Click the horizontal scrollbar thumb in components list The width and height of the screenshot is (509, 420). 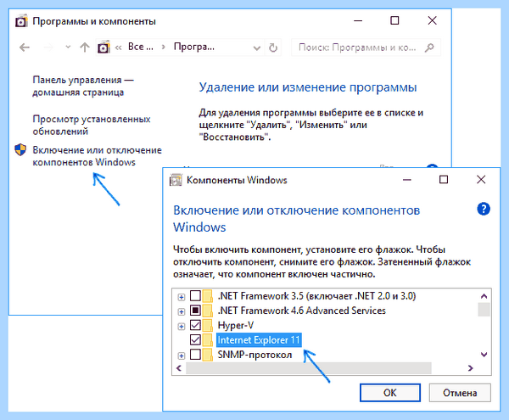pyautogui.click(x=309, y=368)
